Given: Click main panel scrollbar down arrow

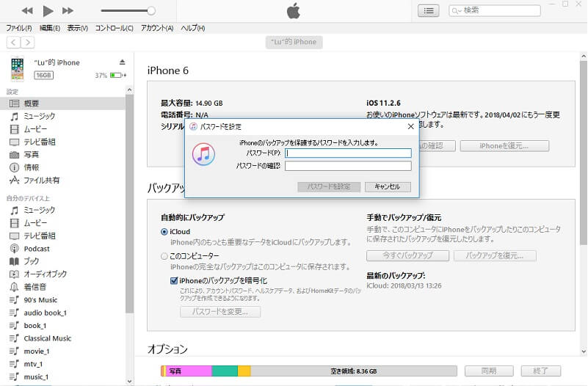Looking at the screenshot, I should click(584, 352).
